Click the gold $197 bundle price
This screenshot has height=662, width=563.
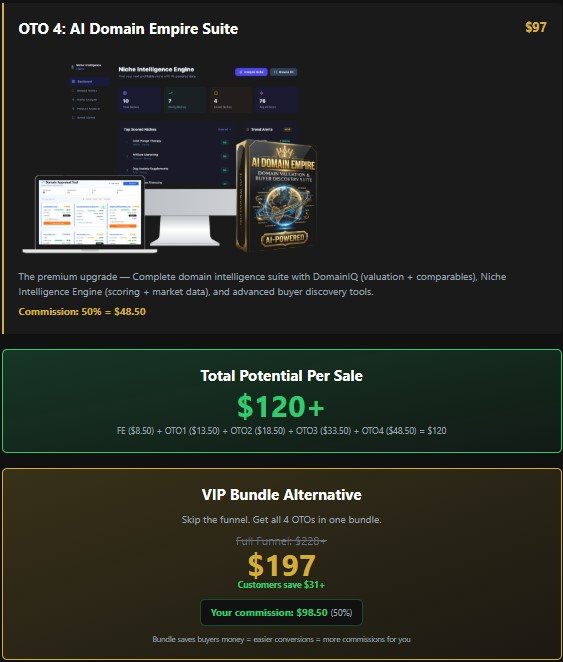pos(282,565)
